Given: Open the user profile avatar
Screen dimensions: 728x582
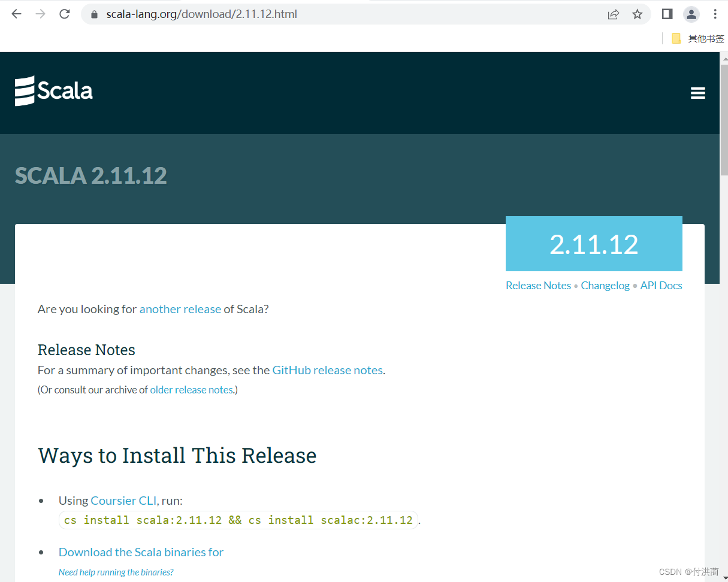Looking at the screenshot, I should coord(691,14).
